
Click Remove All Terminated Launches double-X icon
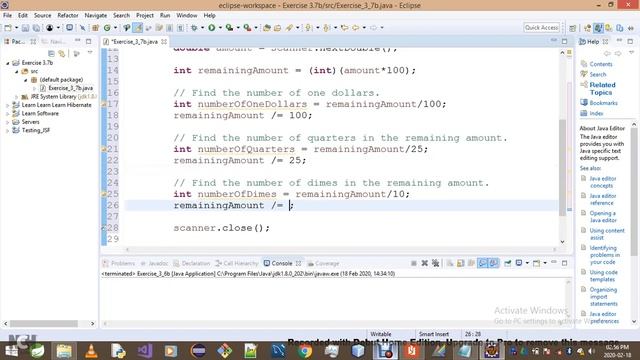click(436, 263)
